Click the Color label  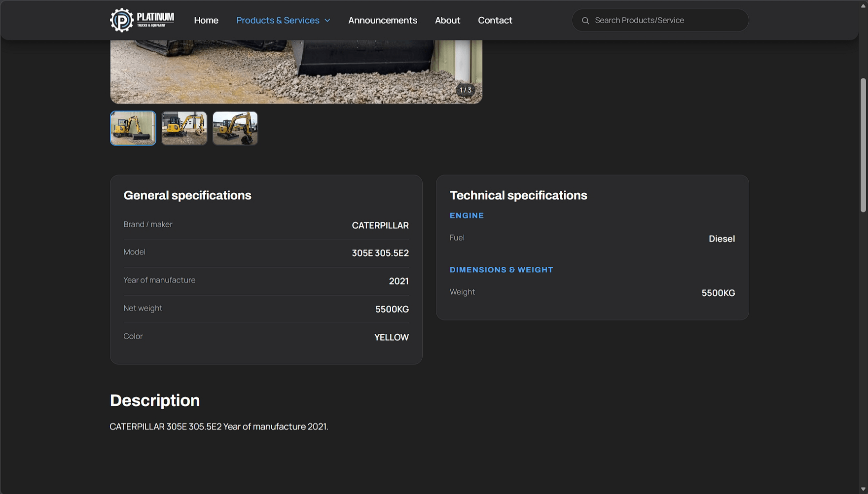tap(133, 336)
